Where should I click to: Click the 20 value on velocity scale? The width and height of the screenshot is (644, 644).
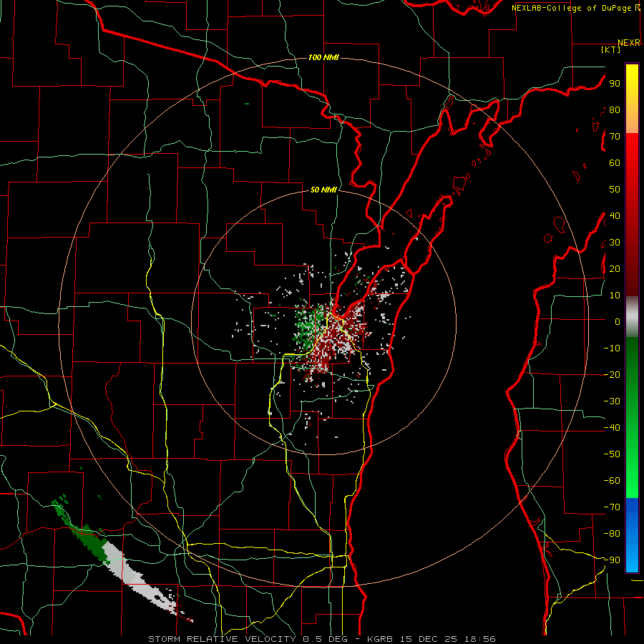click(615, 269)
